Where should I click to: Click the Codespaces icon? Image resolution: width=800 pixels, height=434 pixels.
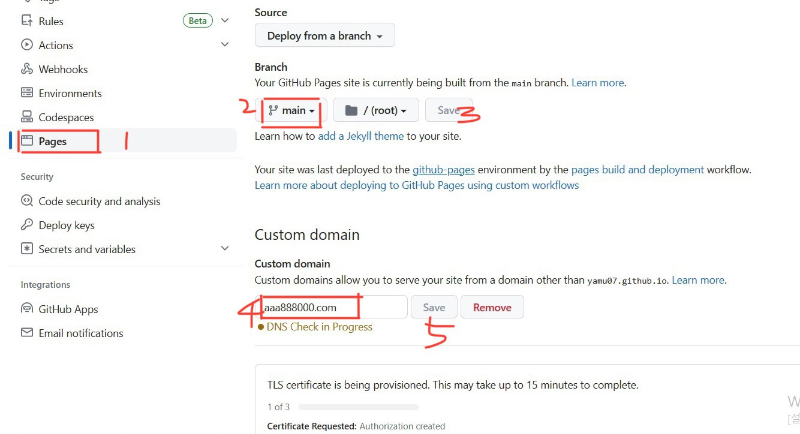pos(27,116)
